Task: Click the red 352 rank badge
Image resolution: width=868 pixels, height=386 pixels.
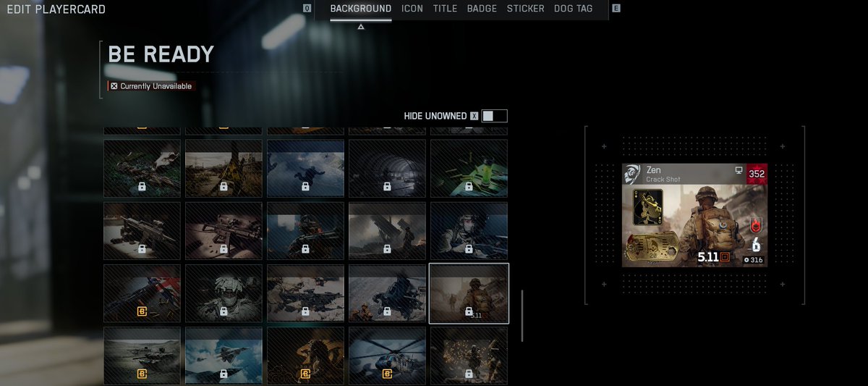Action: pyautogui.click(x=757, y=174)
